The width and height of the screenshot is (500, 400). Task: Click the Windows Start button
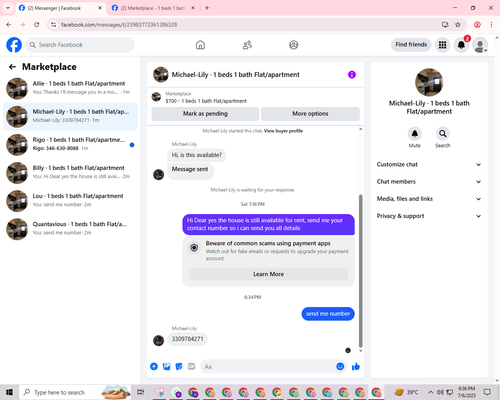click(x=9, y=392)
